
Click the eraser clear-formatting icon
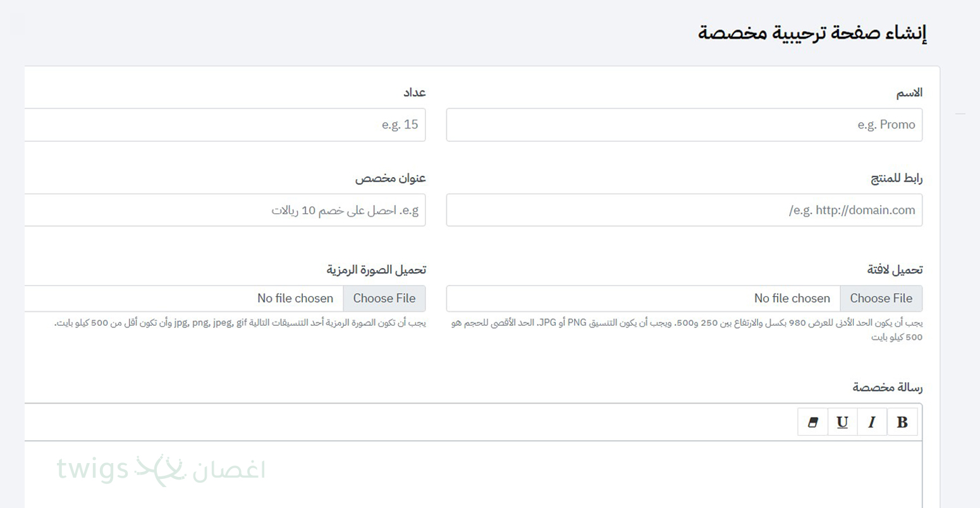(x=813, y=422)
